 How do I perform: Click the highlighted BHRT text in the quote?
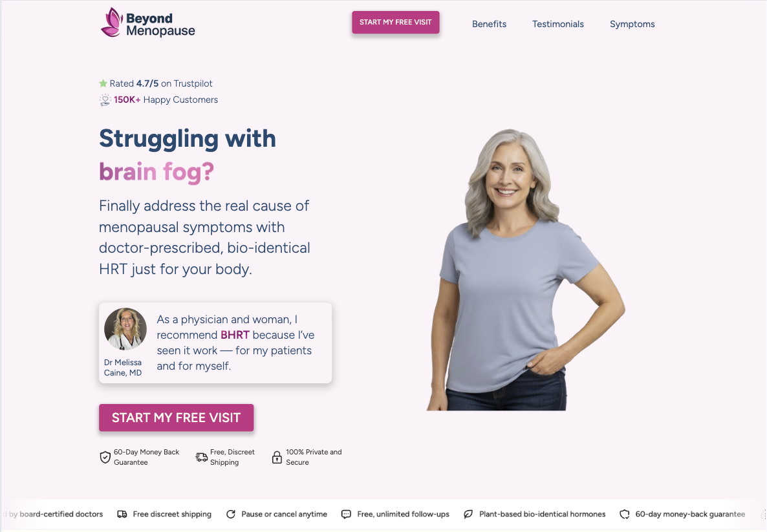tap(235, 335)
